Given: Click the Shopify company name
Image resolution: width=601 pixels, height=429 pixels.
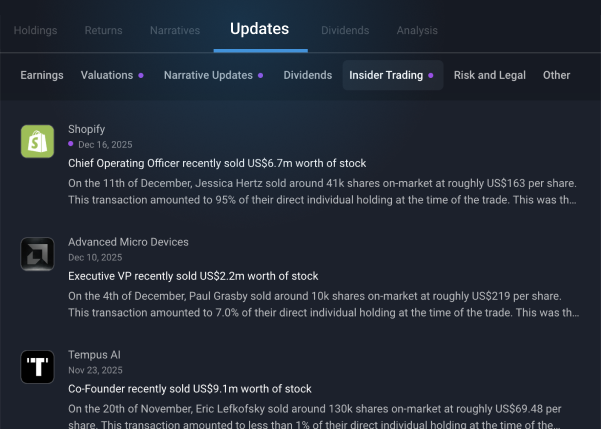Looking at the screenshot, I should (x=86, y=129).
